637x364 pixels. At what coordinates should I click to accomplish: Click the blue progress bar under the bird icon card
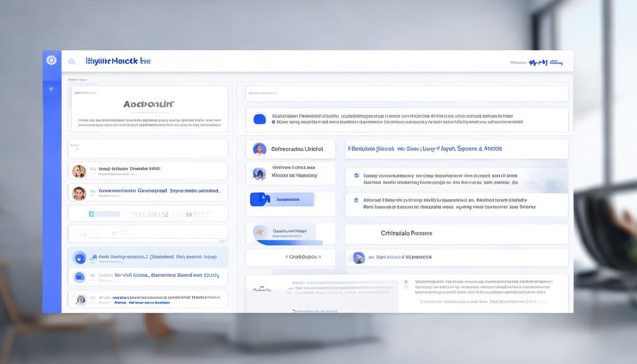click(289, 243)
